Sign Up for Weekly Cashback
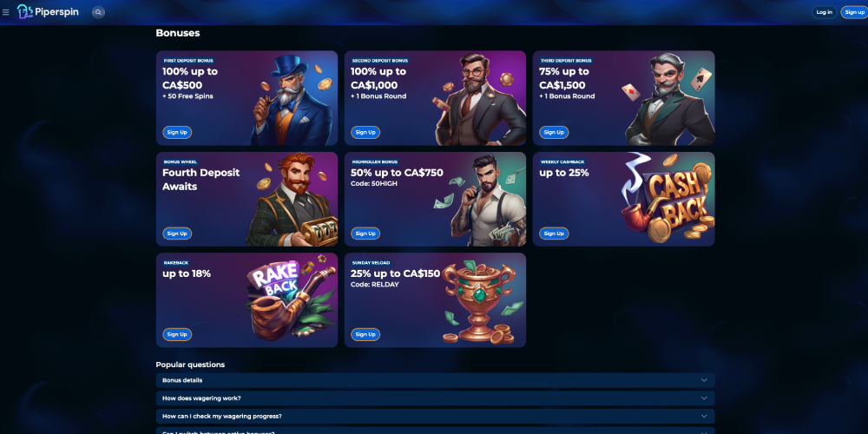Viewport: 868px width, 434px height. point(554,233)
